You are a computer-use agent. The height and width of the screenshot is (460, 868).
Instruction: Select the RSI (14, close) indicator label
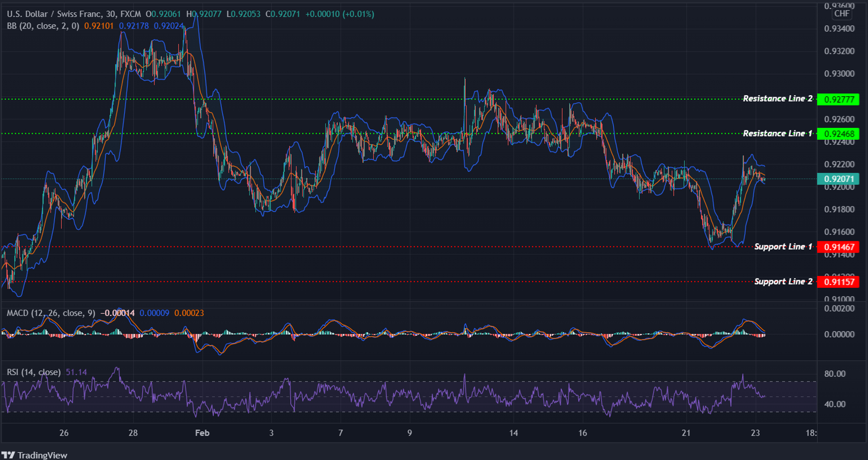[34, 373]
